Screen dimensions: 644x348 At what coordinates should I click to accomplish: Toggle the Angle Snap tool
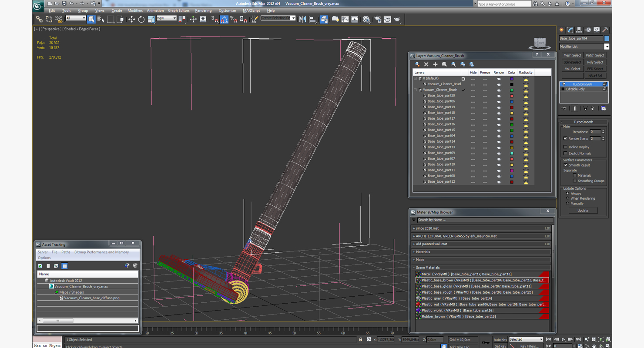coord(224,19)
